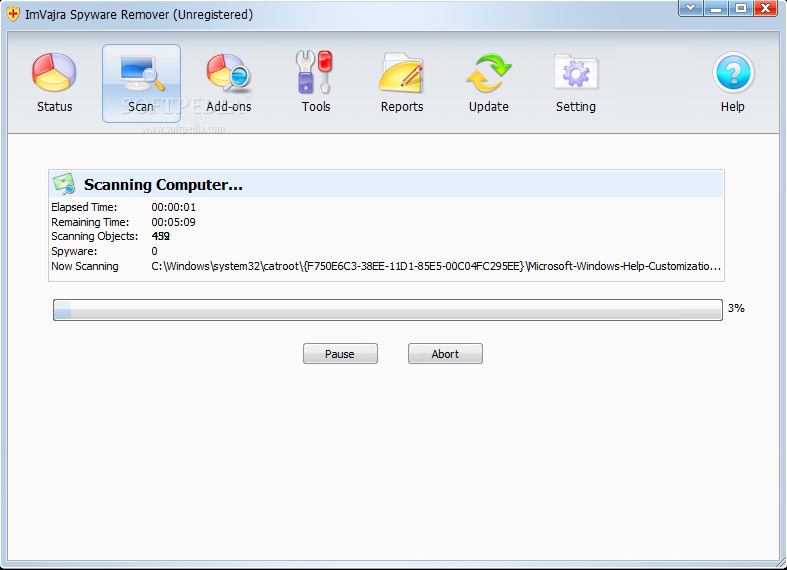Open the Tools wrench and screwdriver icon
This screenshot has width=787, height=570.
(x=315, y=72)
